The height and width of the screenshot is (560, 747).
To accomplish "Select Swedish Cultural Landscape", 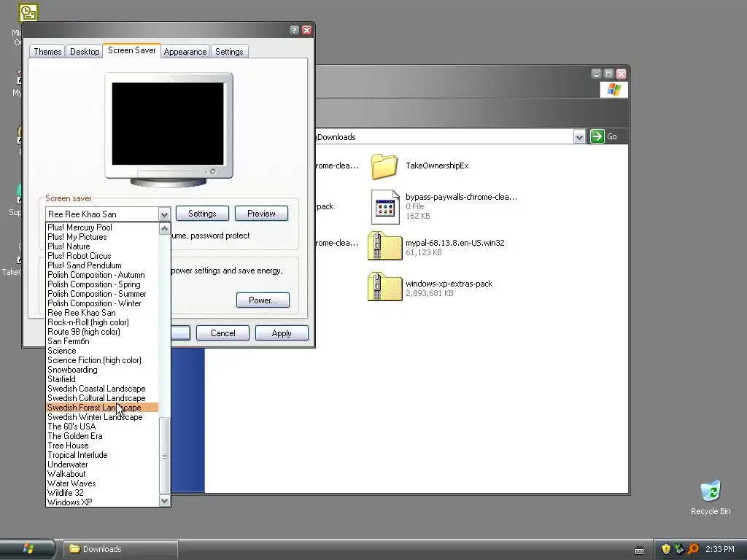I will (102, 398).
